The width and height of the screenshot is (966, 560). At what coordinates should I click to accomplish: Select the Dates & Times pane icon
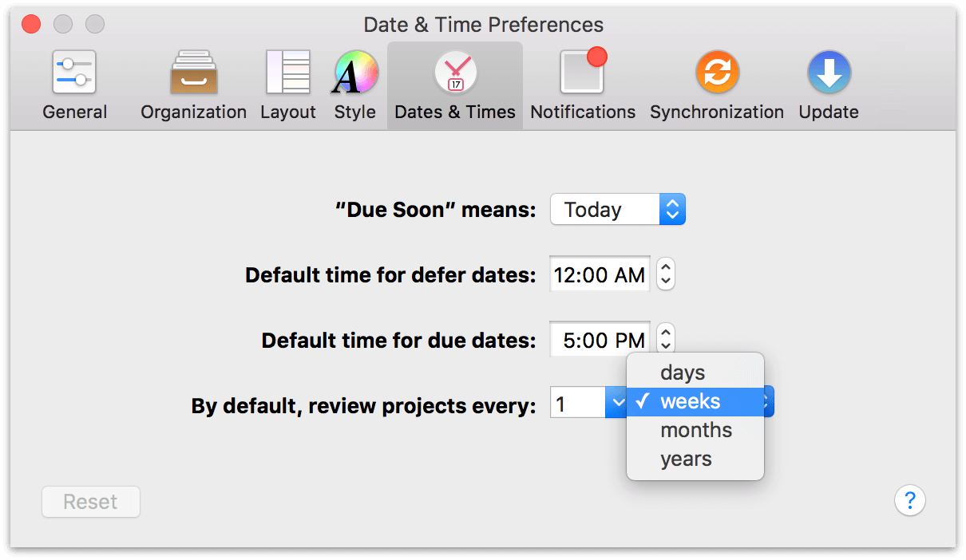point(455,85)
